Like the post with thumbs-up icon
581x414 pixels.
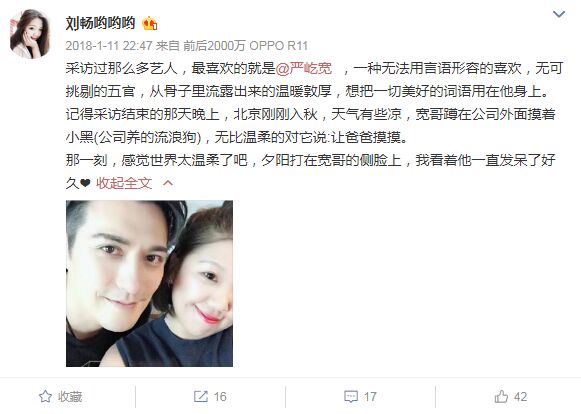click(x=501, y=397)
